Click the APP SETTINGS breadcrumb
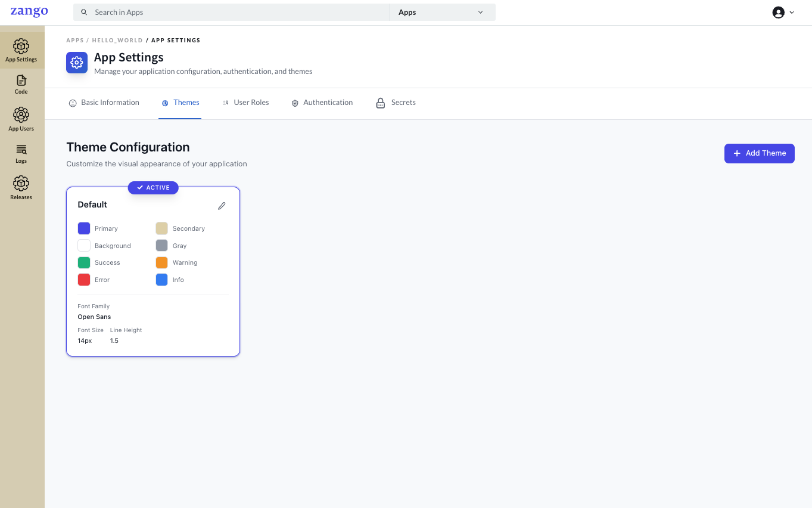812x508 pixels. pos(176,41)
